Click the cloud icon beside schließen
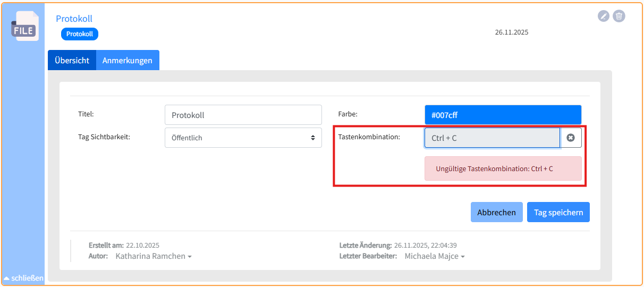The image size is (644, 287). tap(6, 278)
